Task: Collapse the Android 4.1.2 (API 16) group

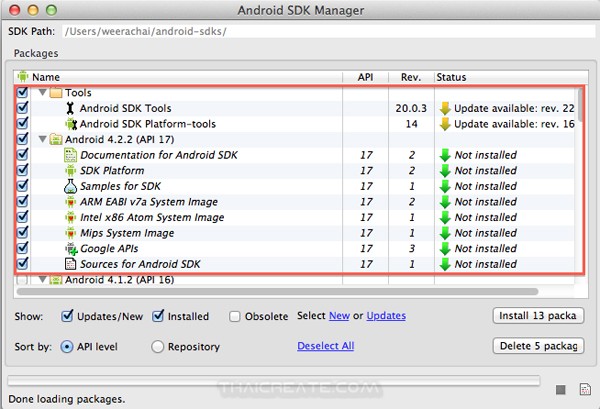Action: [x=42, y=280]
